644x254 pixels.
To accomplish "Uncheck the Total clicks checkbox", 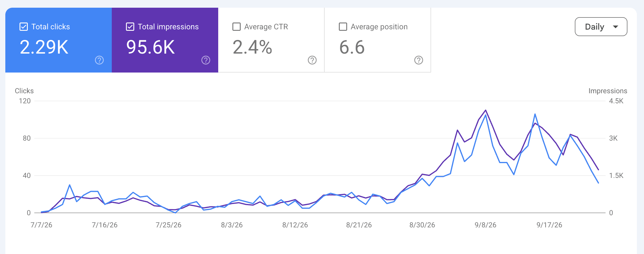I will (24, 27).
